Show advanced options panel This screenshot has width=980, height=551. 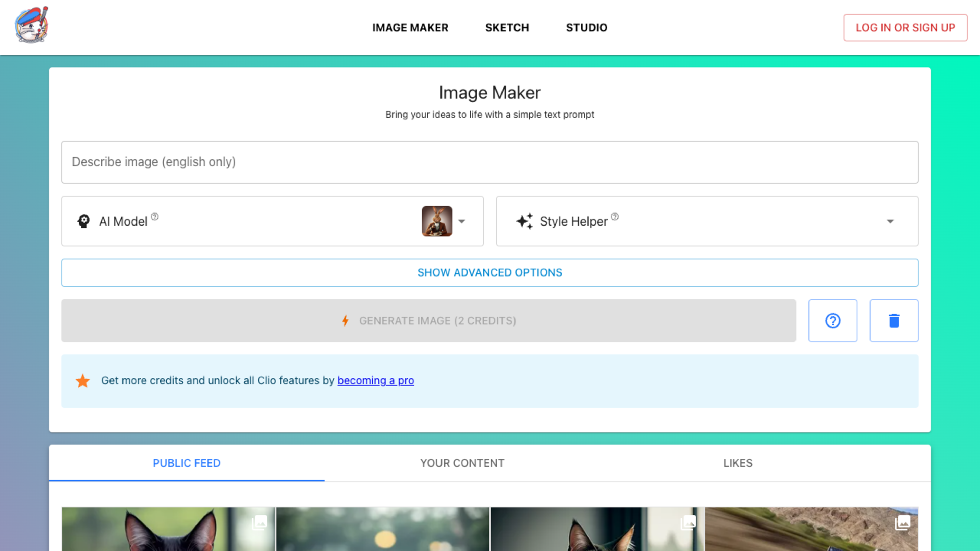click(x=490, y=273)
